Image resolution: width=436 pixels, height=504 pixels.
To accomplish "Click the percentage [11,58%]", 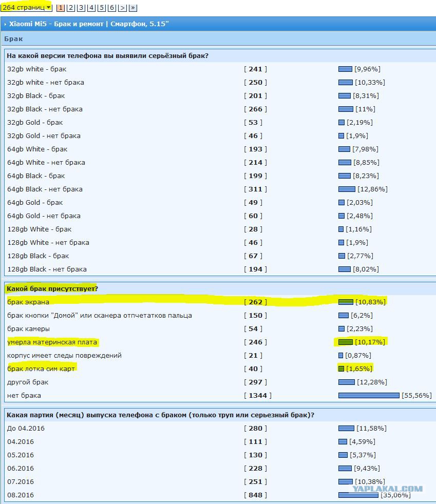I will click(371, 428).
